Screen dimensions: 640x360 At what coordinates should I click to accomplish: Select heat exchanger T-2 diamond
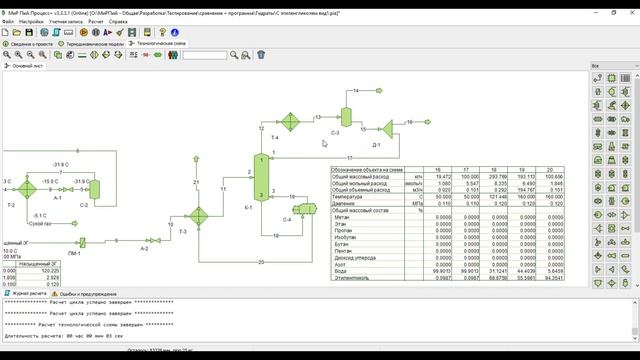point(27,189)
